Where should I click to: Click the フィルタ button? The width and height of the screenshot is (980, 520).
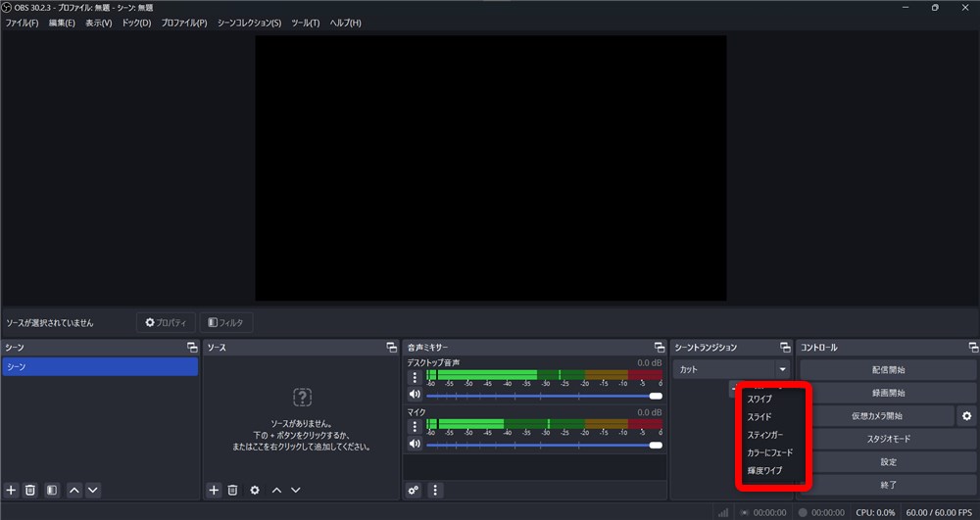(226, 323)
